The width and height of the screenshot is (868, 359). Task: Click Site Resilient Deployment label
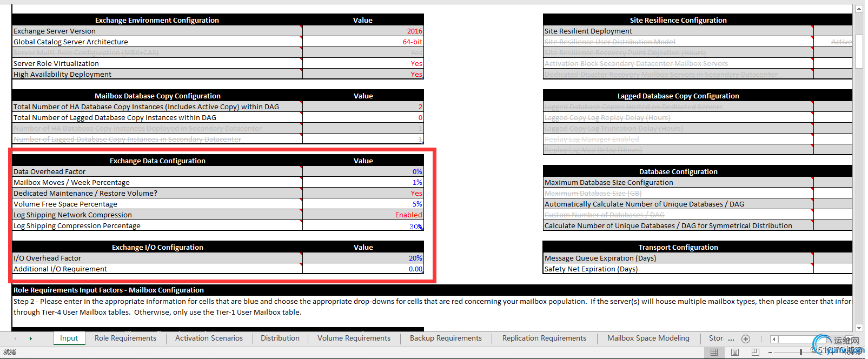[x=588, y=31]
